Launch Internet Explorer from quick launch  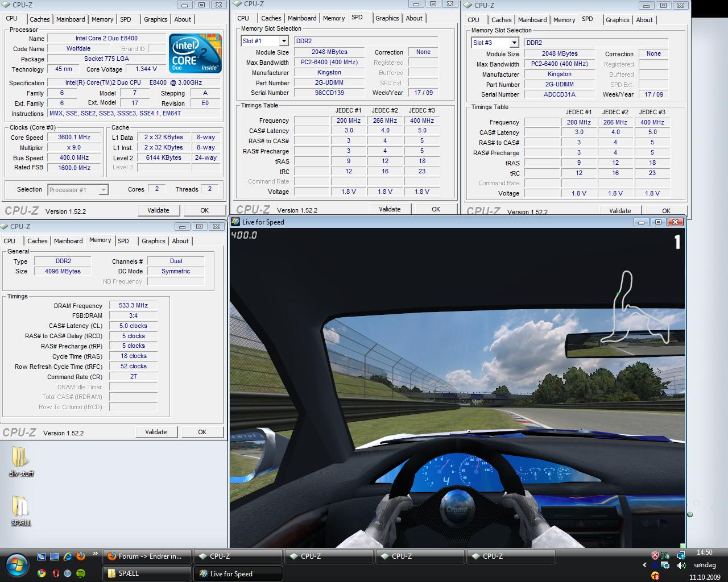coord(68,556)
